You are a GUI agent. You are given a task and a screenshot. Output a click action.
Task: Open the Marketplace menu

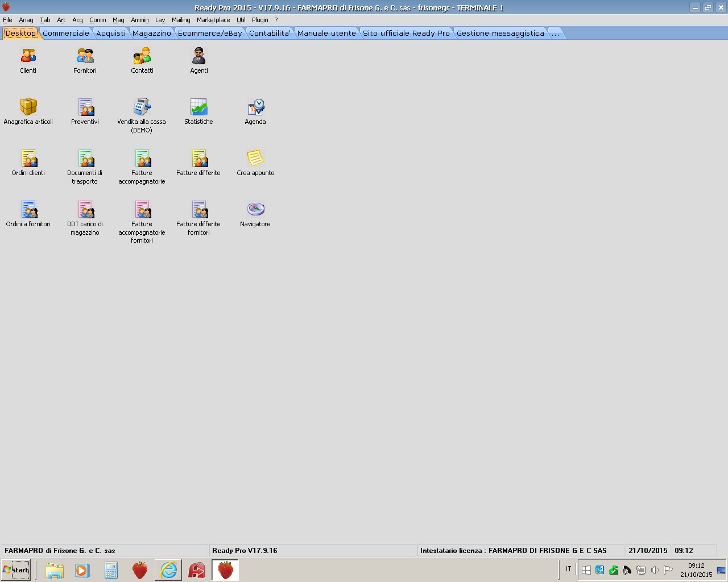coord(213,20)
